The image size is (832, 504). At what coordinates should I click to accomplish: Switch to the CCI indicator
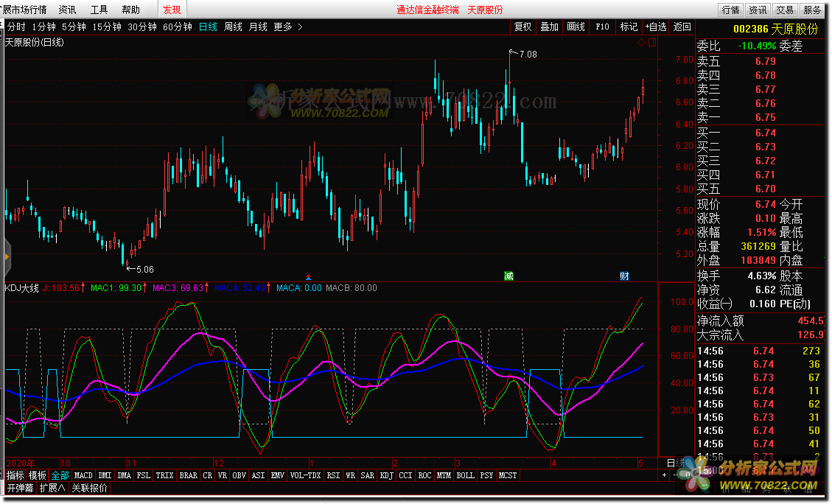point(405,475)
